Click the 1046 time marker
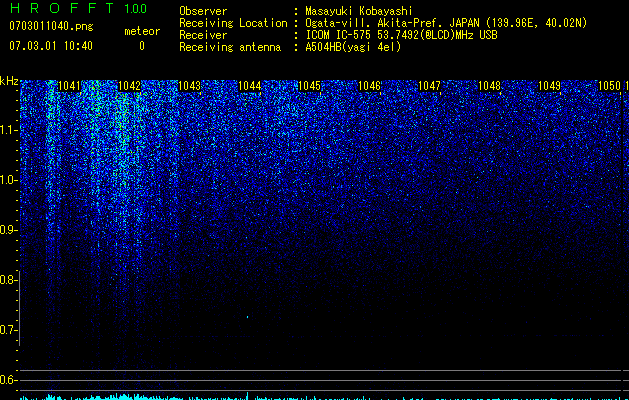Image resolution: width=629 pixels, height=400 pixels. pyautogui.click(x=369, y=86)
